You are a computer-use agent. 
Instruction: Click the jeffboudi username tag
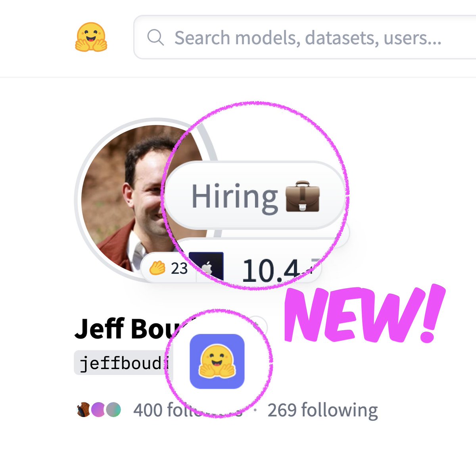click(x=124, y=363)
